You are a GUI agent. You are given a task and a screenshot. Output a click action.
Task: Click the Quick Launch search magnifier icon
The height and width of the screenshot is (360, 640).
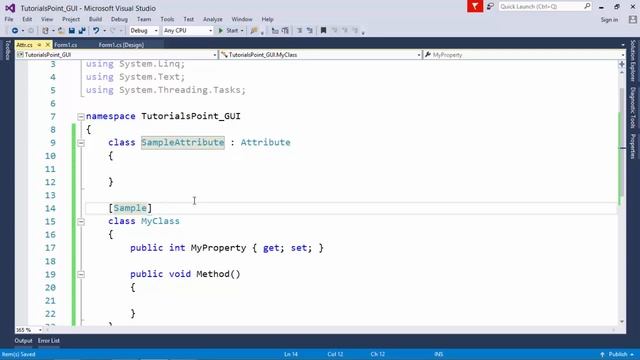(587, 6)
